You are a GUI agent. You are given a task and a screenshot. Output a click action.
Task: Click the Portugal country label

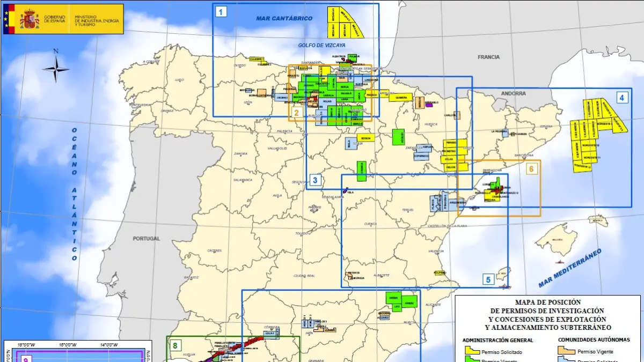pyautogui.click(x=146, y=238)
